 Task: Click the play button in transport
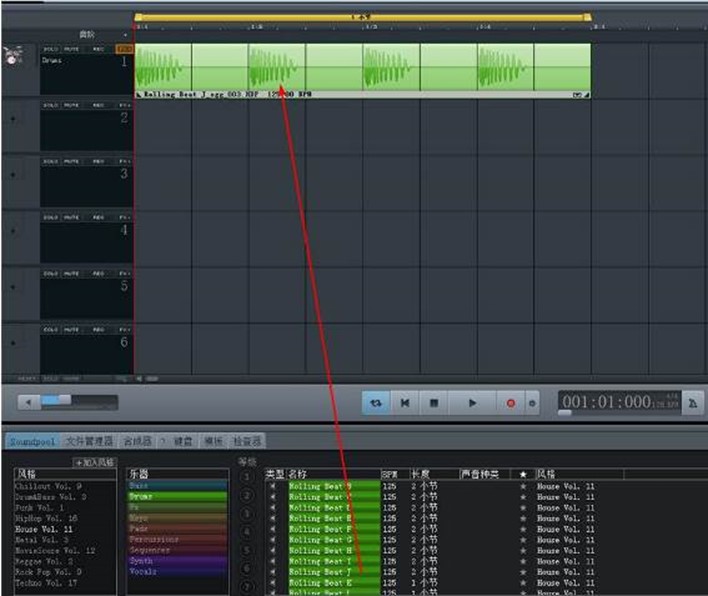click(472, 403)
